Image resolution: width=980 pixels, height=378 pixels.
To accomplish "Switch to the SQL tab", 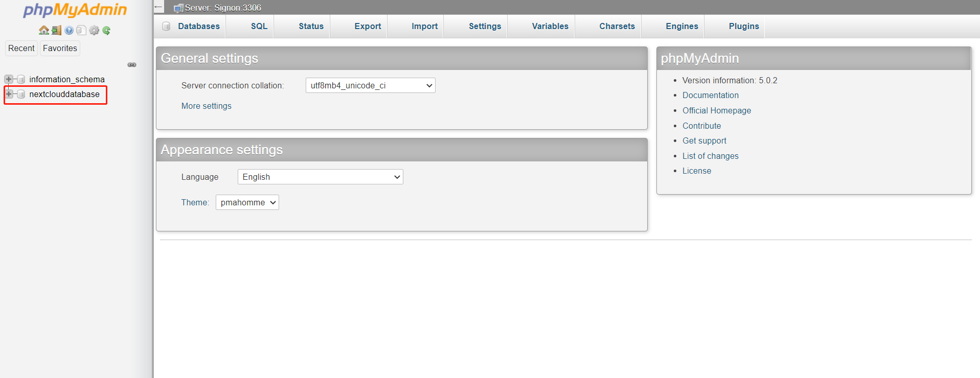I will point(250,26).
